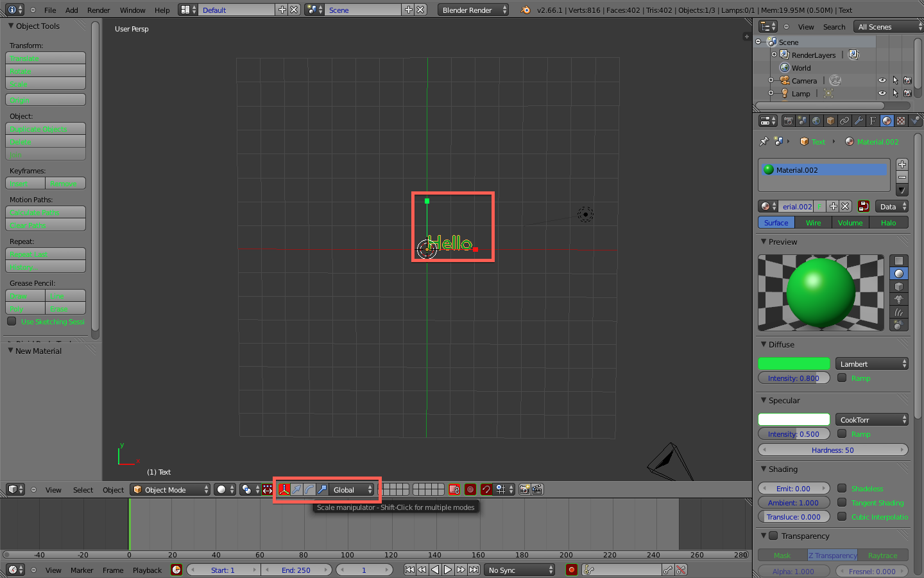Select the Translate manipulator arrow icon
Image resolution: width=924 pixels, height=578 pixels.
click(x=296, y=489)
